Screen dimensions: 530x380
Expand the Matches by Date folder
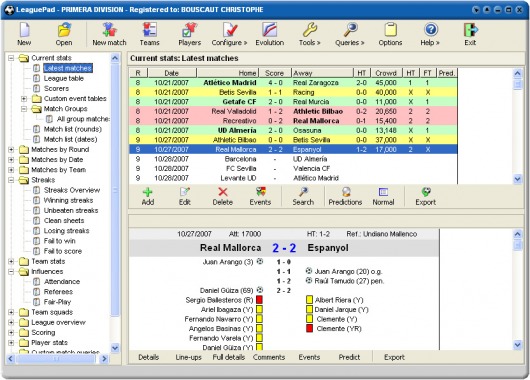coord(11,160)
